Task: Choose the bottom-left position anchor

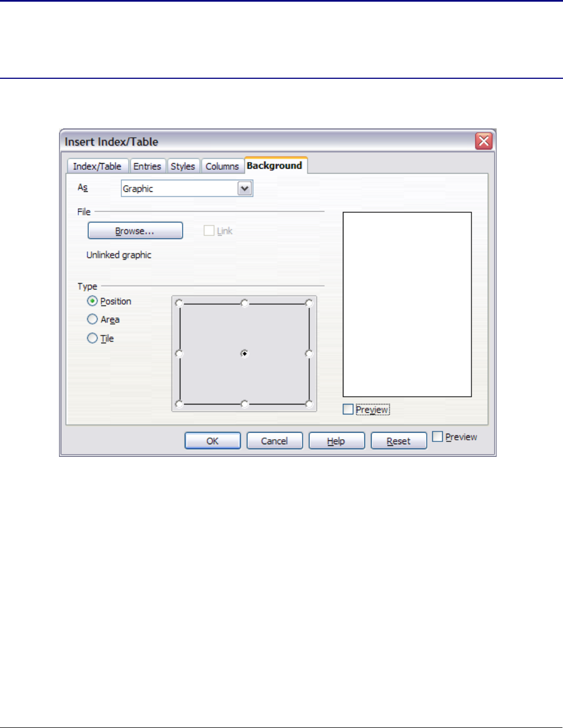Action: coord(179,404)
